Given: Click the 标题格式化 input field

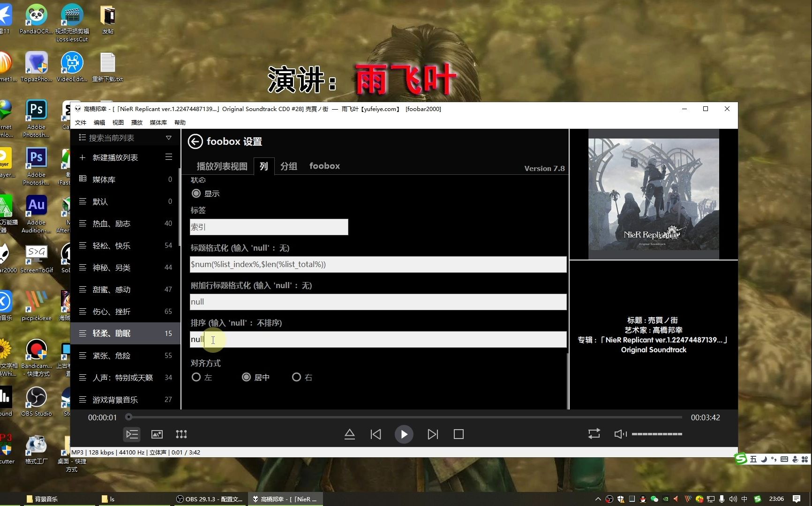Looking at the screenshot, I should (x=378, y=264).
